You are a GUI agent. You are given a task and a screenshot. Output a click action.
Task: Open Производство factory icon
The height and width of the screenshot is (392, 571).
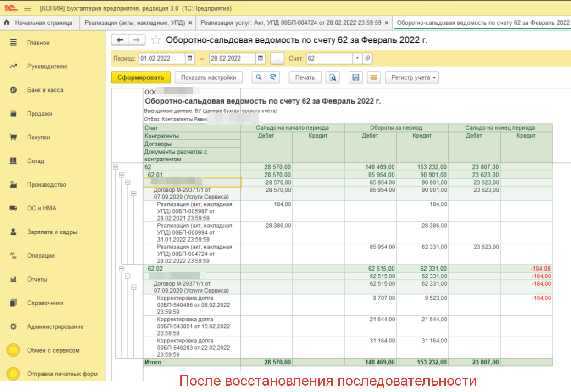click(13, 185)
